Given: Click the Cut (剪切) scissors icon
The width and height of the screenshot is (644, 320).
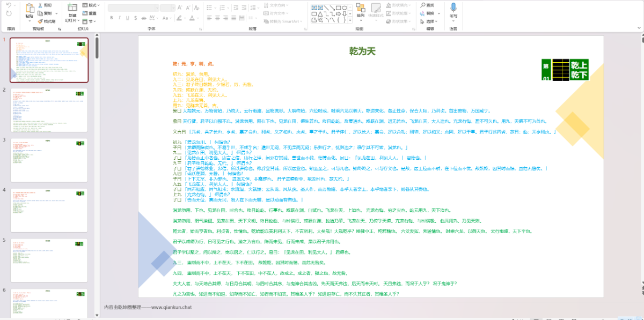Looking at the screenshot, I should click(x=41, y=5).
